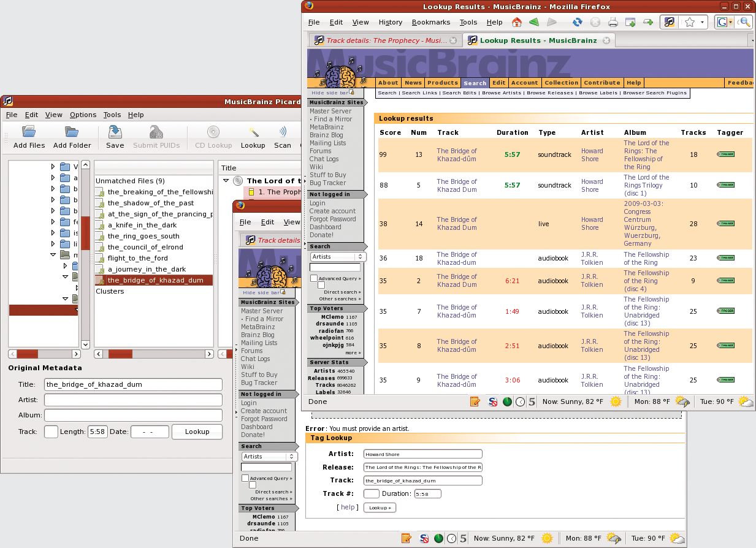Close the Track details tab in Lookup Results window
756x548 pixels.
pos(453,40)
